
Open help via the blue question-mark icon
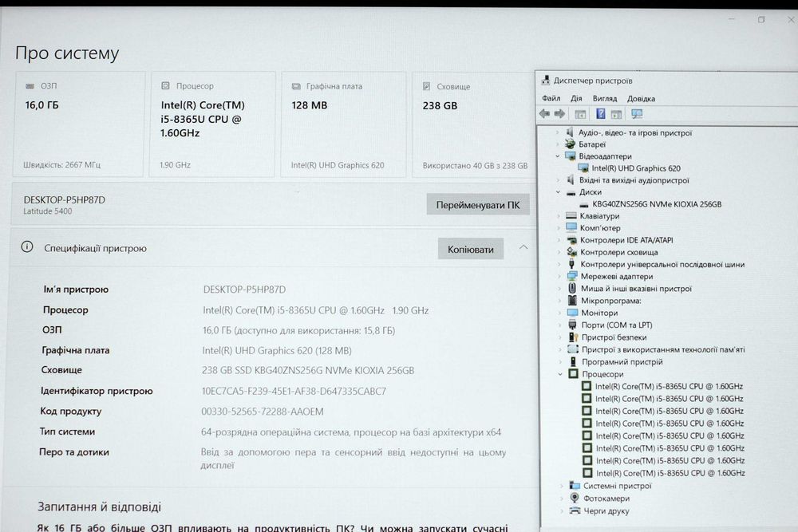point(601,114)
